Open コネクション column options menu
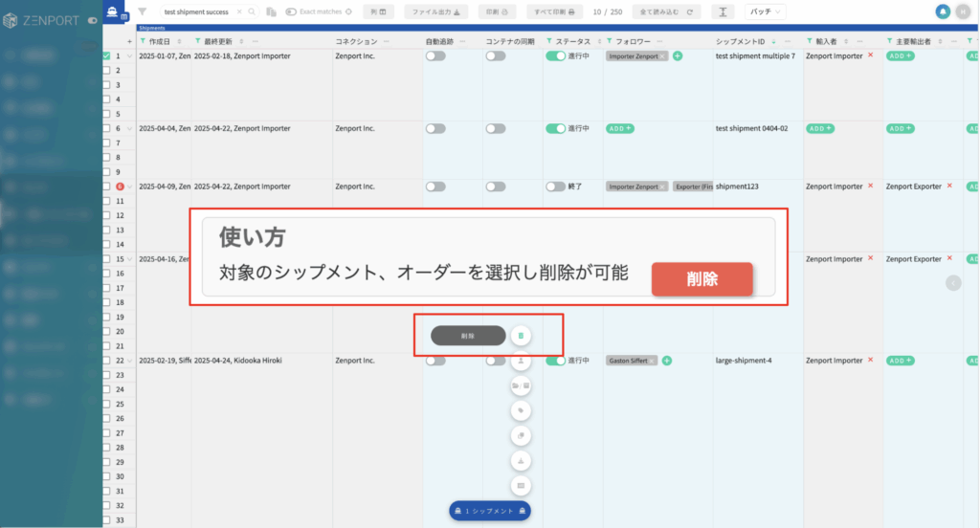Image resolution: width=980 pixels, height=528 pixels. pos(387,41)
